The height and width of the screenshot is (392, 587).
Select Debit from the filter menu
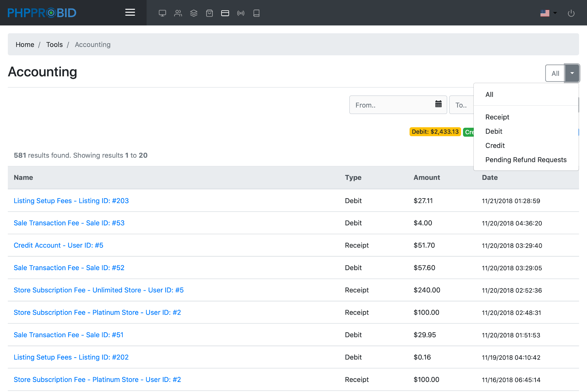pos(494,131)
